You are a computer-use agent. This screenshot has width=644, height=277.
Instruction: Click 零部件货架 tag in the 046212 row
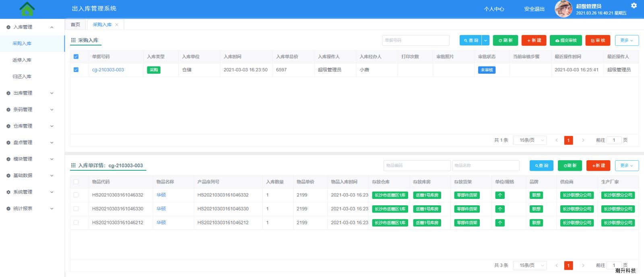point(467,223)
